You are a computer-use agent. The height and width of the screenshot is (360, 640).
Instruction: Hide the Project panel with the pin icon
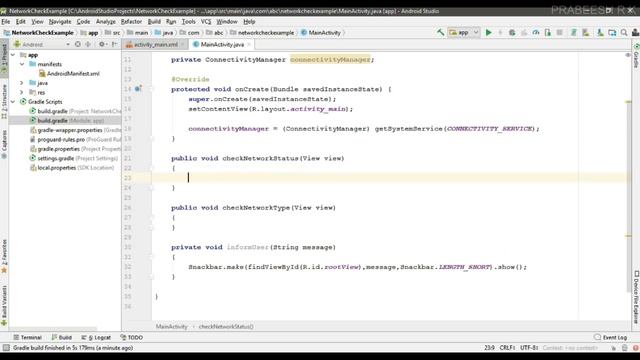click(115, 44)
